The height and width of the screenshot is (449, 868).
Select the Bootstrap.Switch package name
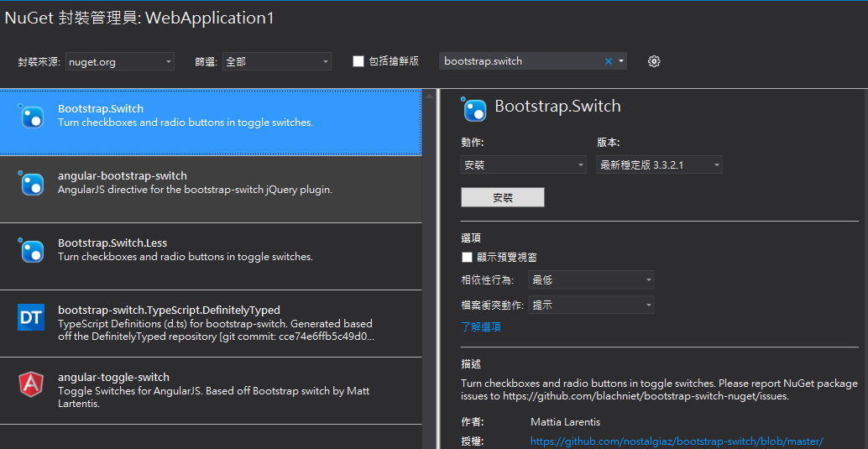101,108
